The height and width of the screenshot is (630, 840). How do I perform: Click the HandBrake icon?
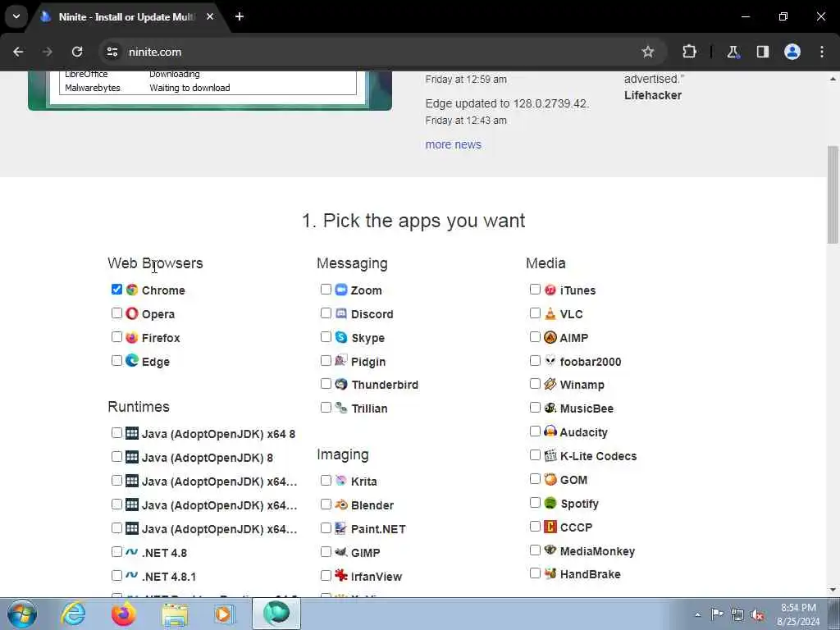tap(550, 573)
